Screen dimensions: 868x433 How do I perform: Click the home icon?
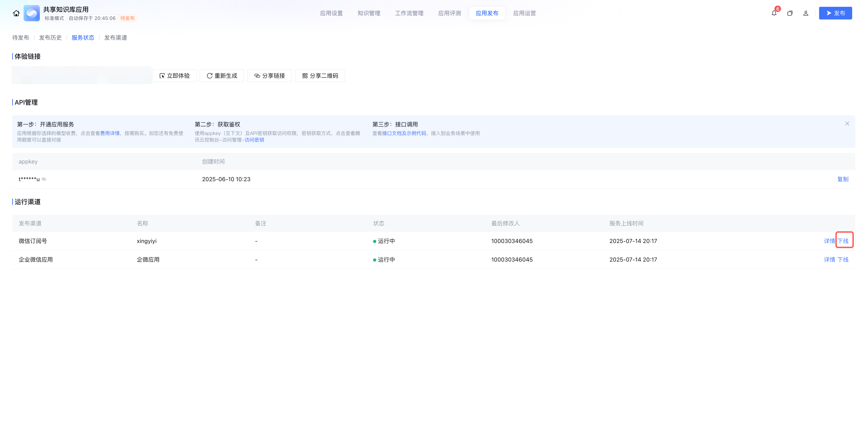click(16, 13)
